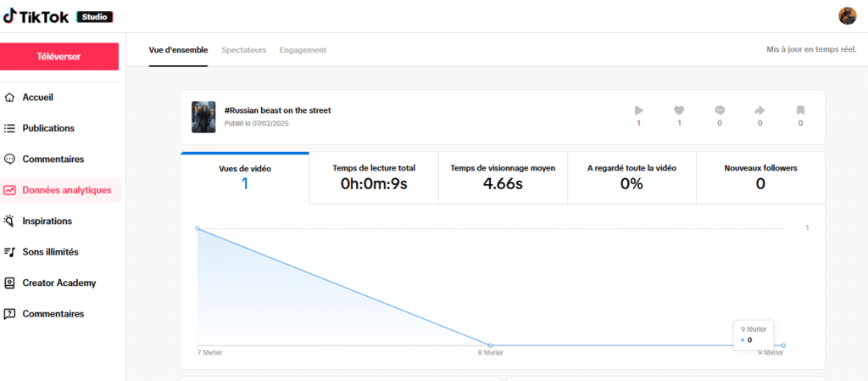The width and height of the screenshot is (868, 381).
Task: Click the Creator Academy sidebar icon
Action: 10,283
